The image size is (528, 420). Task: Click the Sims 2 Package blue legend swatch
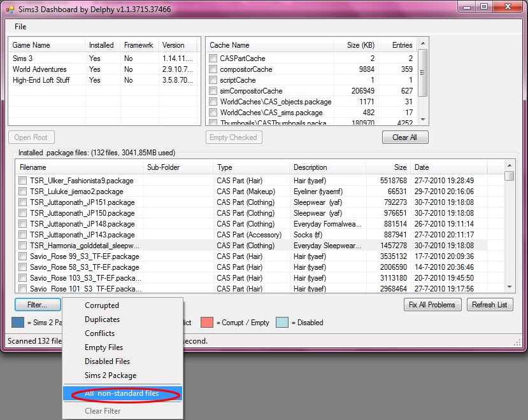18,322
